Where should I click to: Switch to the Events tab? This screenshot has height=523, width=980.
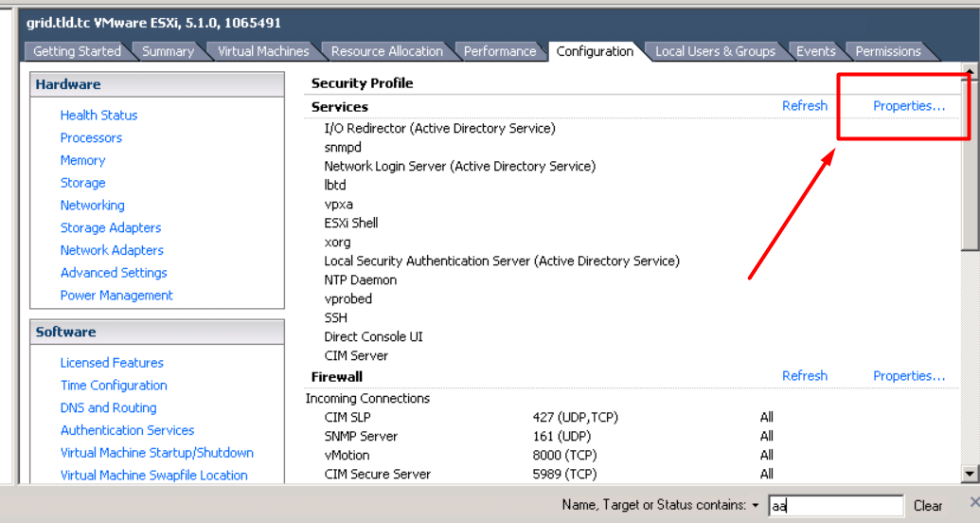[x=815, y=51]
